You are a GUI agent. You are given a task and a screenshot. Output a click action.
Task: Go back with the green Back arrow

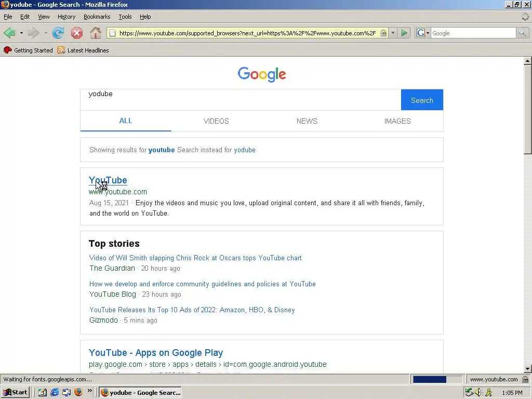coord(10,33)
